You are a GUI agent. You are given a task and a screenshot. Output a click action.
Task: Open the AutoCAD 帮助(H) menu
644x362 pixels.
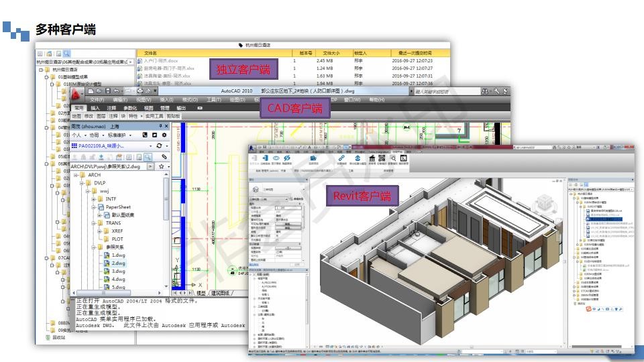(376, 100)
